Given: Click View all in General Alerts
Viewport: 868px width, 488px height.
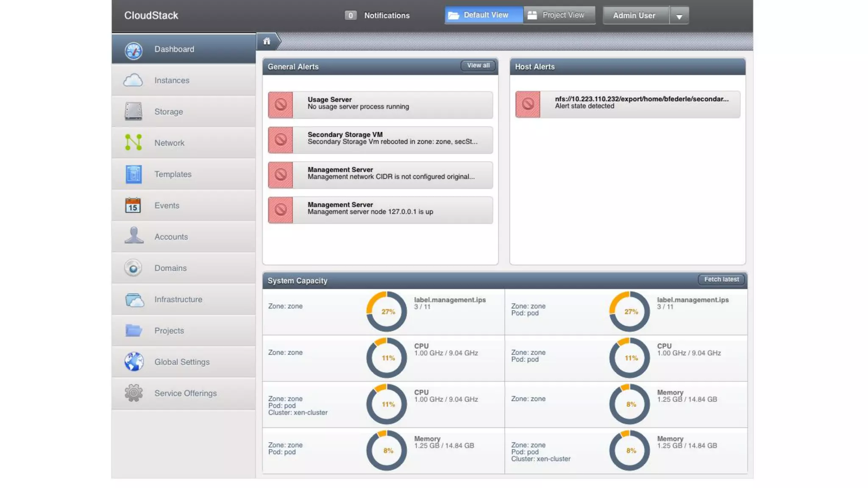Looking at the screenshot, I should tap(478, 66).
